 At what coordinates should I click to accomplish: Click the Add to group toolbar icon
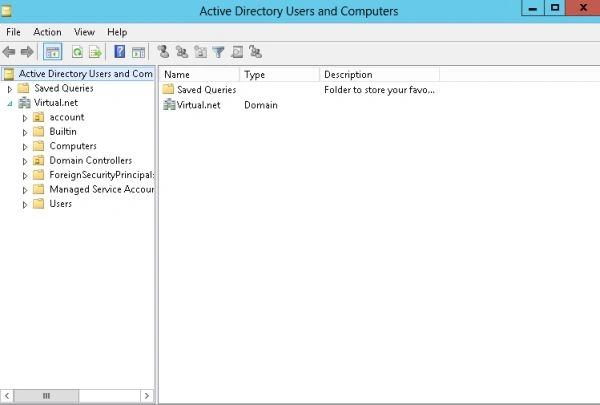pos(255,52)
